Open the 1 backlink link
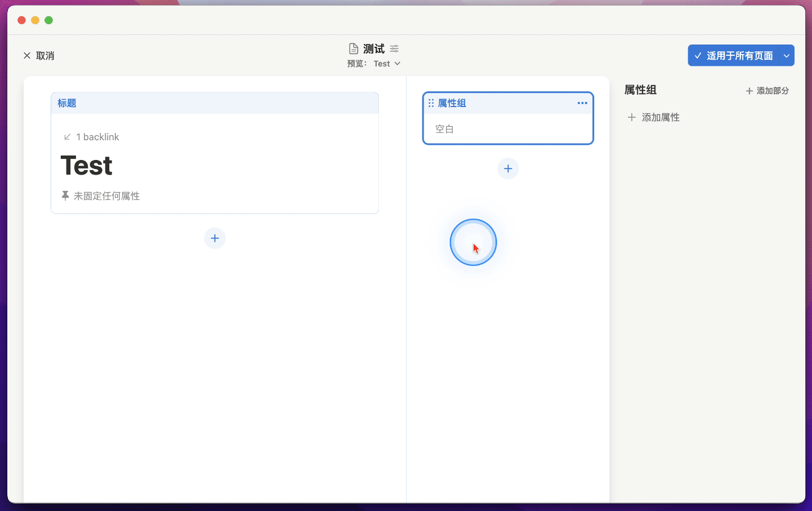This screenshot has width=812, height=511. click(97, 137)
